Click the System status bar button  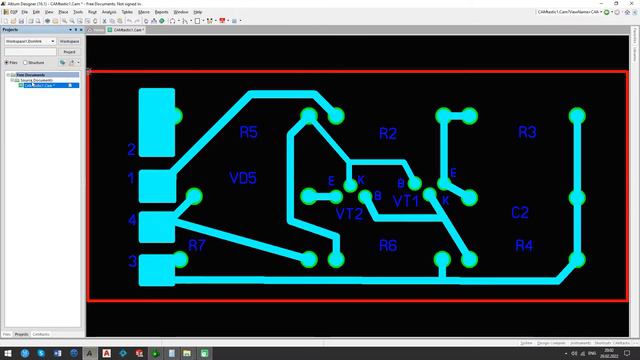click(x=526, y=343)
